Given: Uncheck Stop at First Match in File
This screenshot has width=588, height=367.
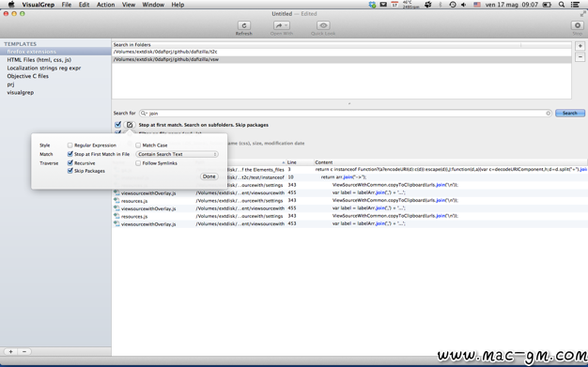Looking at the screenshot, I should 70,154.
